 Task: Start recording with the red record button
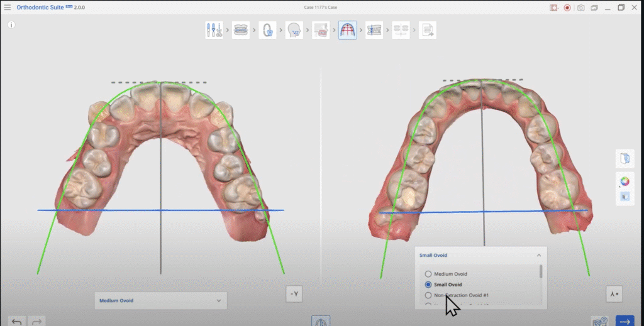pos(567,8)
